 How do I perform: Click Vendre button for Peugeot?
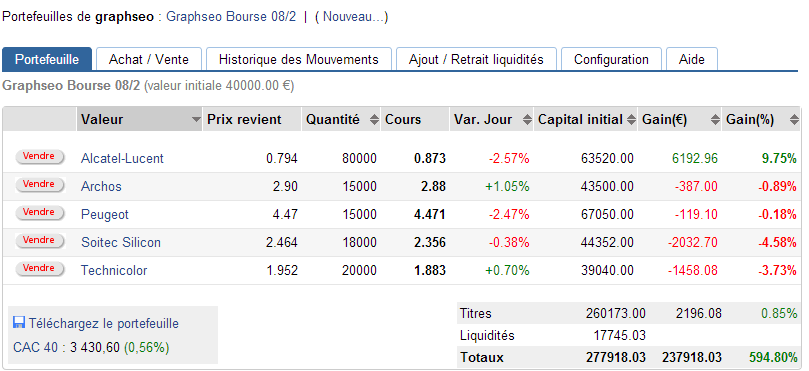(x=40, y=213)
